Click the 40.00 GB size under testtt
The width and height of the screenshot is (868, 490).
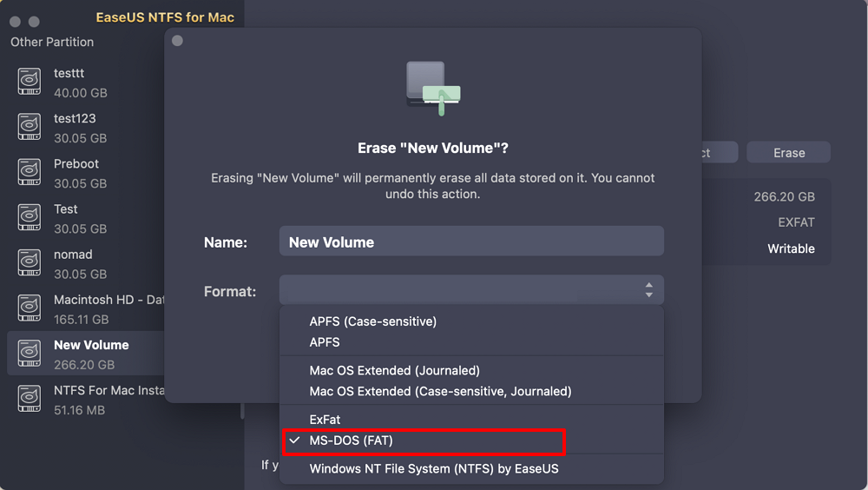click(80, 93)
